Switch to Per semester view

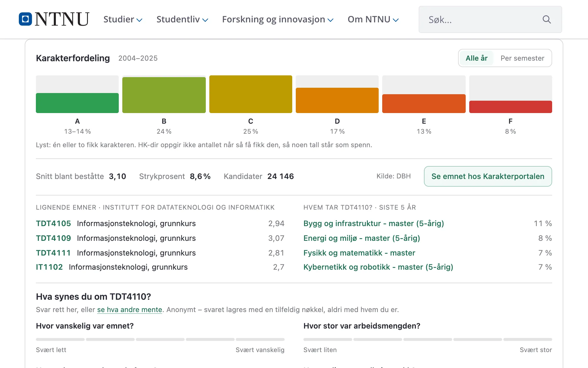coord(522,58)
